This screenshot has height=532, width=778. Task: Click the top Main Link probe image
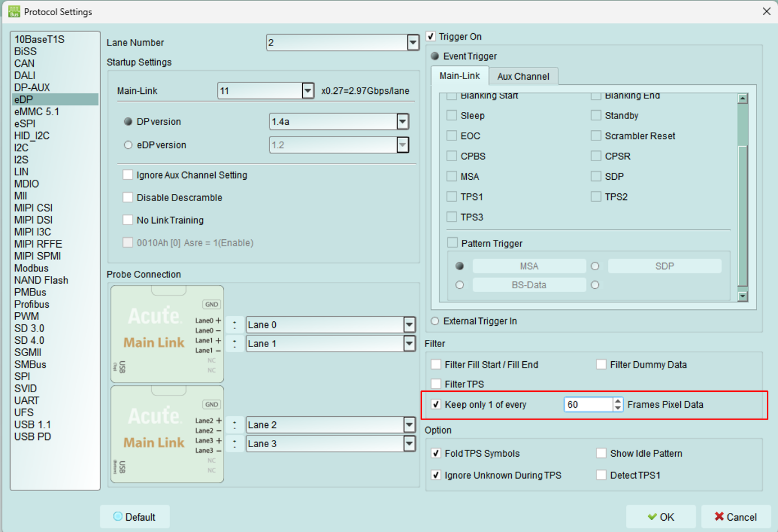(x=167, y=334)
